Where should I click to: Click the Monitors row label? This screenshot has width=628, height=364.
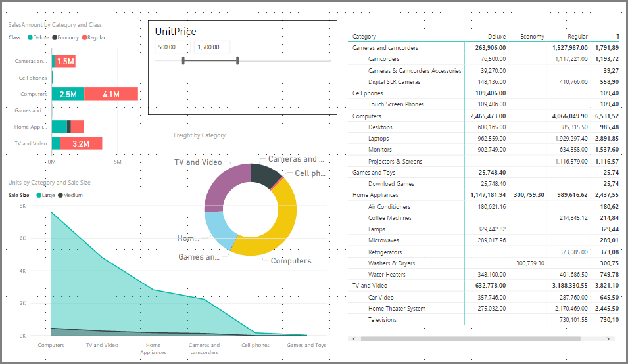pyautogui.click(x=379, y=150)
